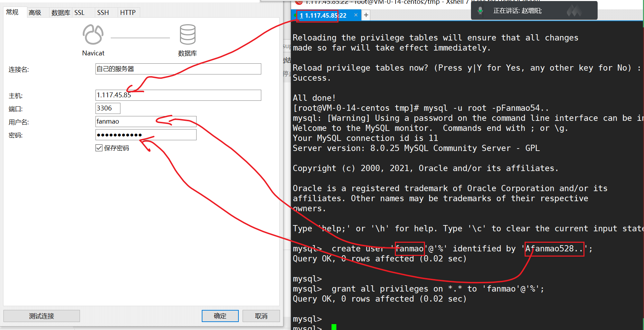The height and width of the screenshot is (330, 644).
Task: Open the SSH tab
Action: click(103, 13)
